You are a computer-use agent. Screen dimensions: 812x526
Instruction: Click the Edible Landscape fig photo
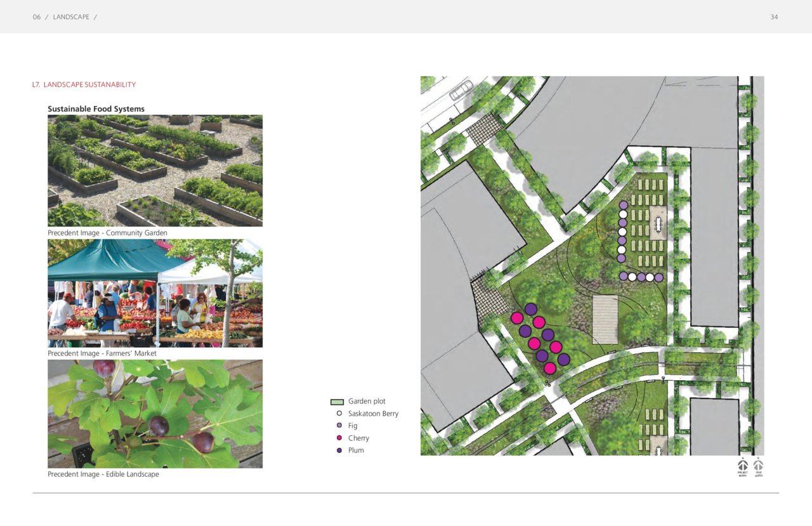(155, 414)
